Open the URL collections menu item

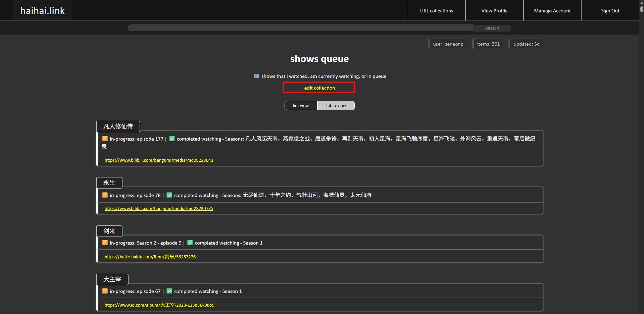click(436, 11)
